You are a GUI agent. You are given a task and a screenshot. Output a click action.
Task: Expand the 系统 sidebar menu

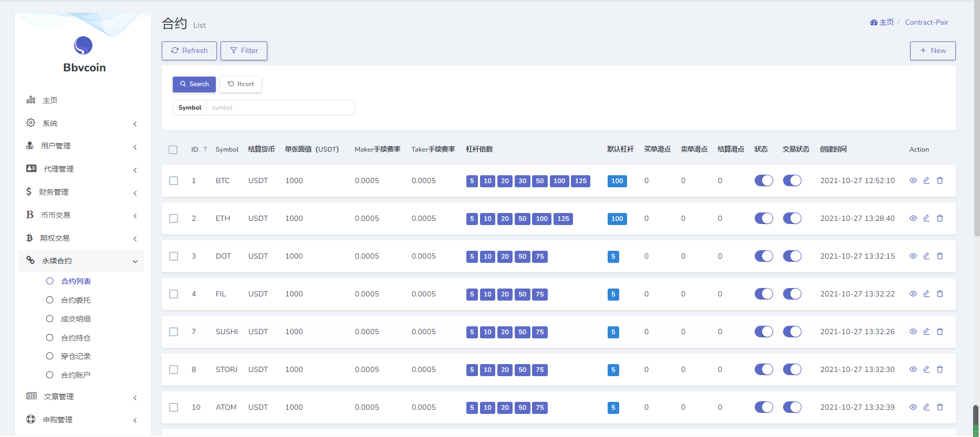point(81,123)
